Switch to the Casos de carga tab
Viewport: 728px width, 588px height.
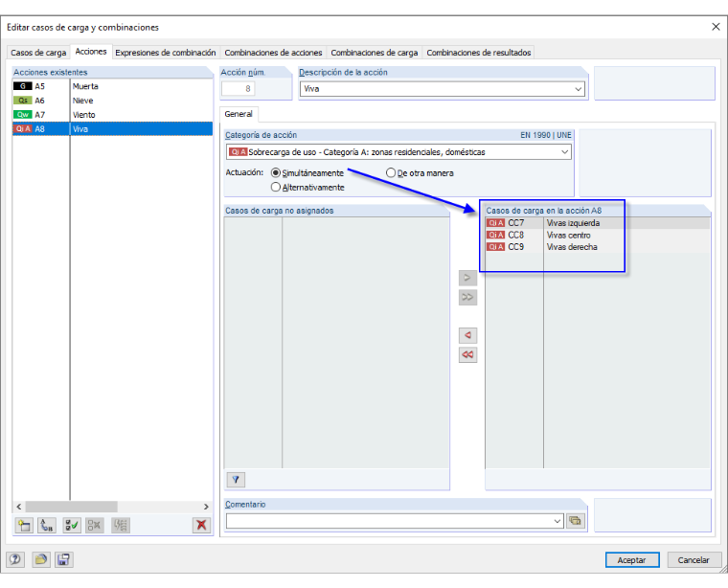point(38,53)
